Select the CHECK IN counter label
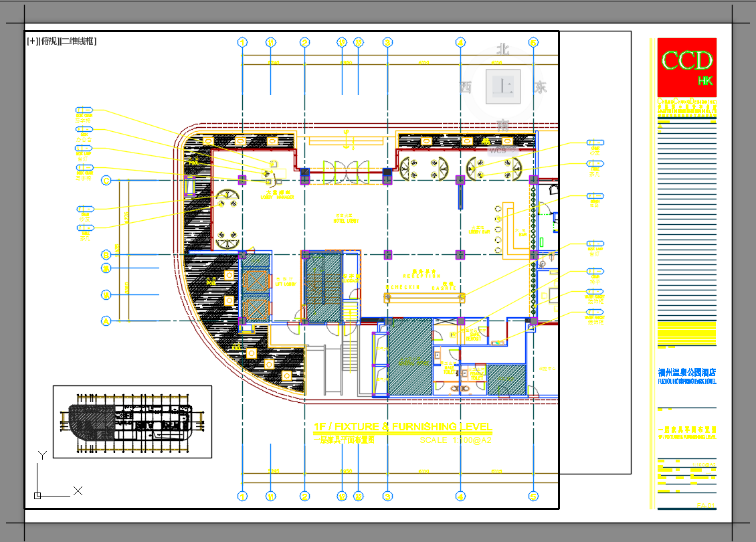Screen dimensions: 756x542 pos(403,288)
